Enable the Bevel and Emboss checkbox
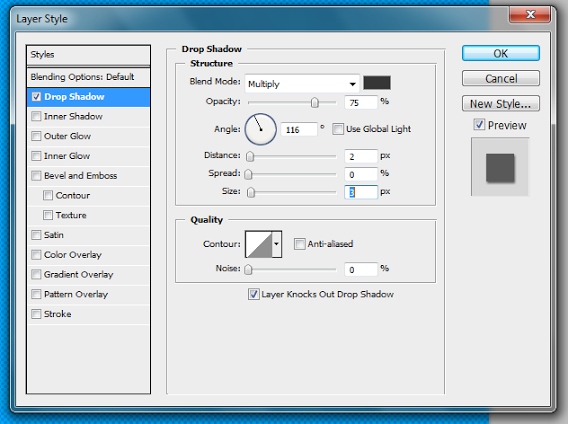Screen dimensions: 568x424 pos(36,176)
